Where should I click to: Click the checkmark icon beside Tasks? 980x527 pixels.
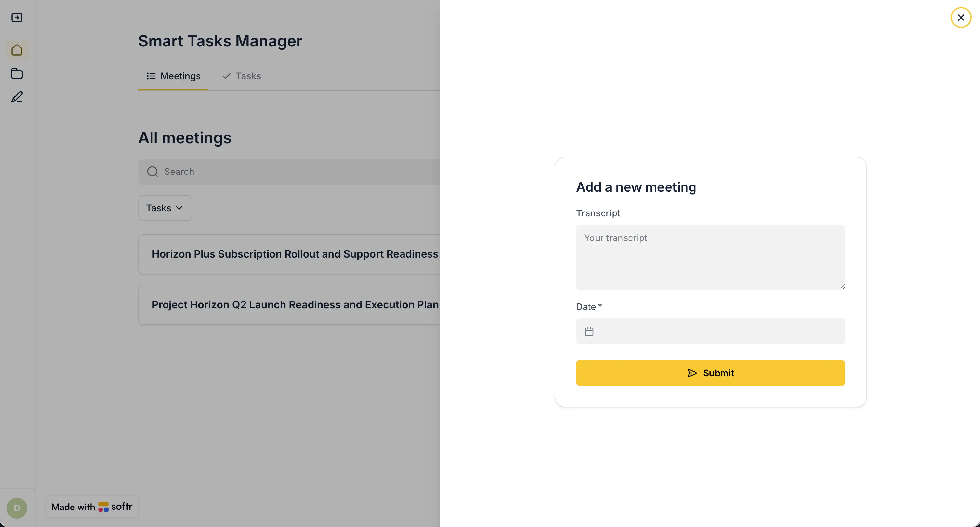[x=226, y=76]
